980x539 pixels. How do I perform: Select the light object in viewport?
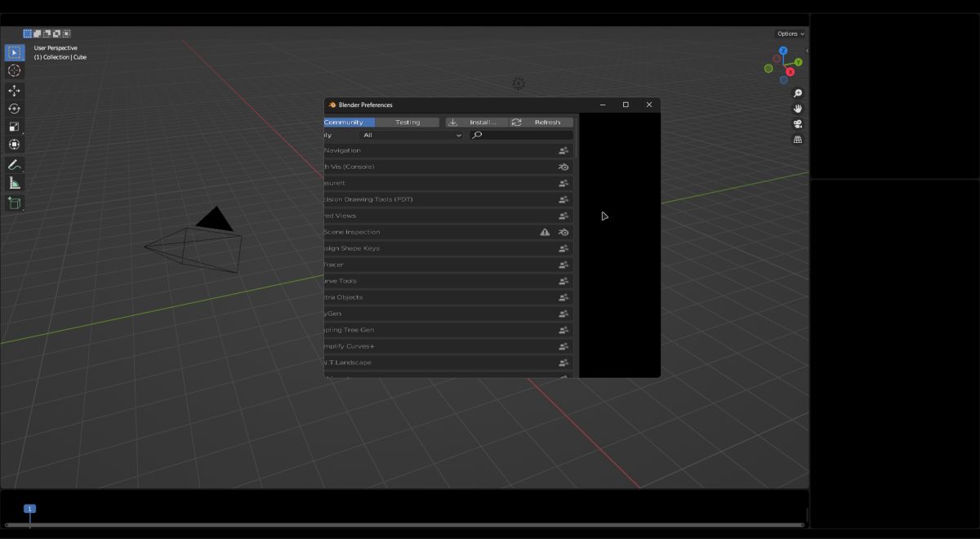(519, 83)
